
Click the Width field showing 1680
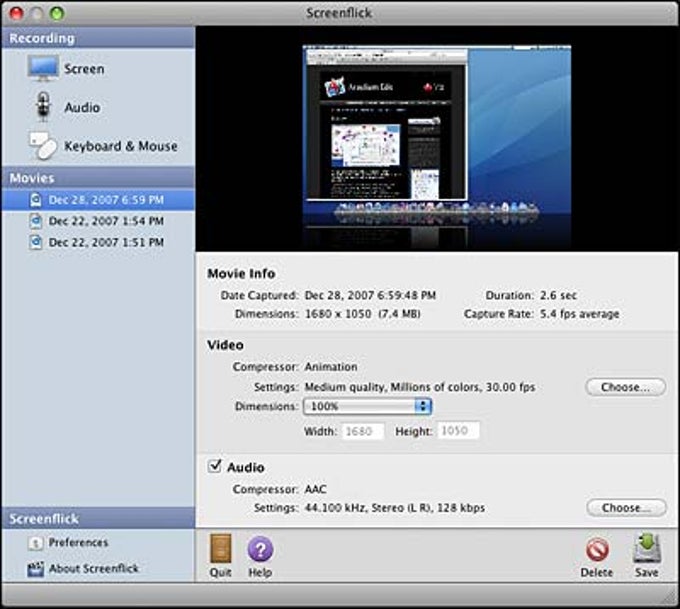[363, 431]
